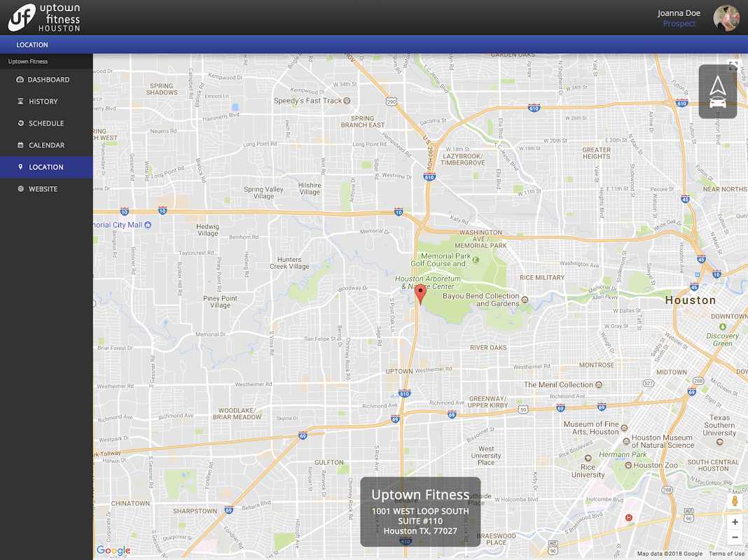
Task: Click the Houston Arboretum & Nature Center label
Action: (x=428, y=283)
